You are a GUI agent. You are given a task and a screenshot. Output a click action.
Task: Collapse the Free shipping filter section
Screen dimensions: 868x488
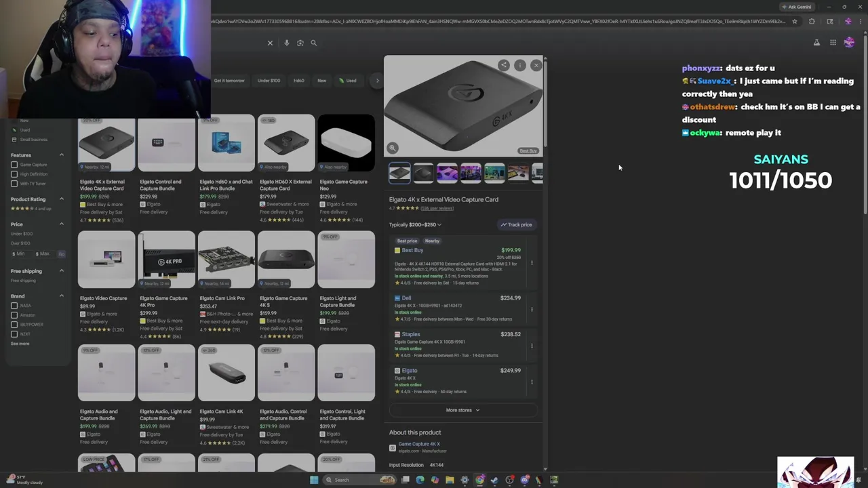tap(61, 271)
